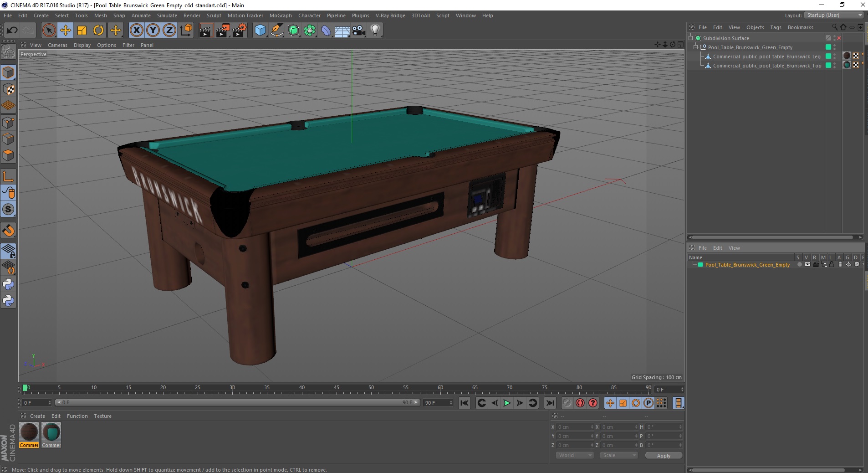Toggle Z axis lock
Image resolution: width=868 pixels, height=473 pixels.
point(169,31)
